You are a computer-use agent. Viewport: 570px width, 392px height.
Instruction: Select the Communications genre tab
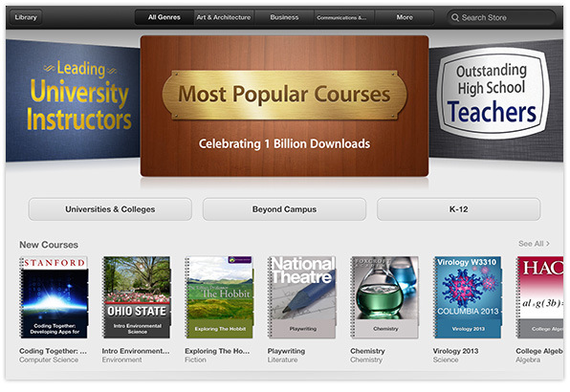click(344, 17)
